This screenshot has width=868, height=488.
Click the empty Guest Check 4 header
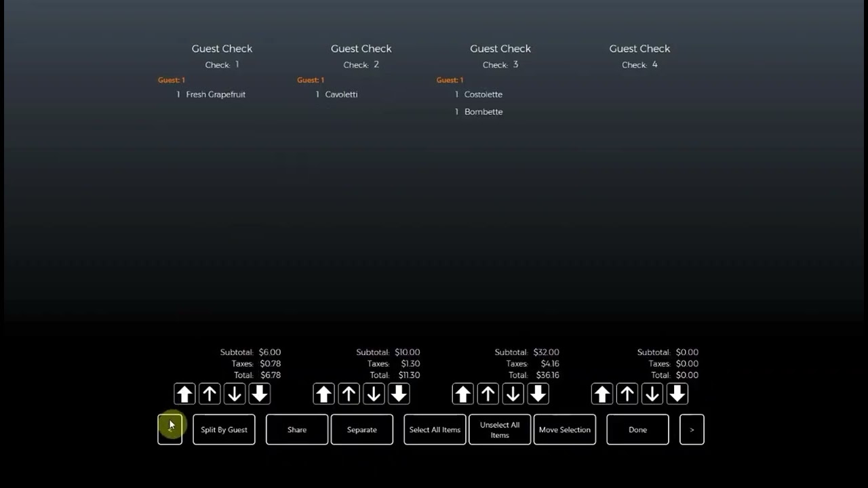click(639, 49)
